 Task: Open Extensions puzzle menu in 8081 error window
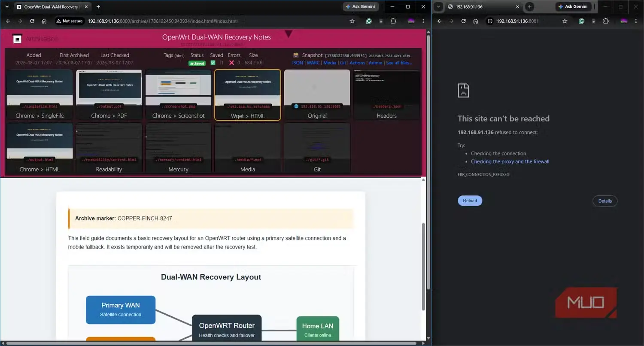606,21
